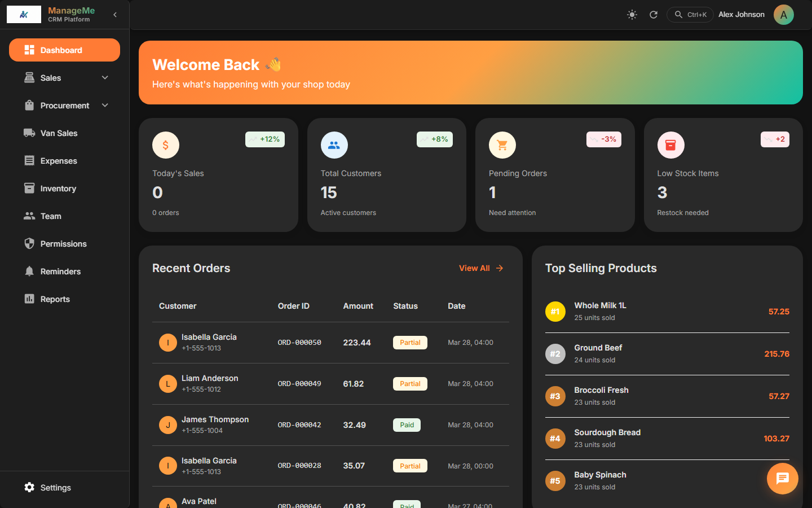
Task: Open the chat bubble floating button
Action: pyautogui.click(x=782, y=478)
